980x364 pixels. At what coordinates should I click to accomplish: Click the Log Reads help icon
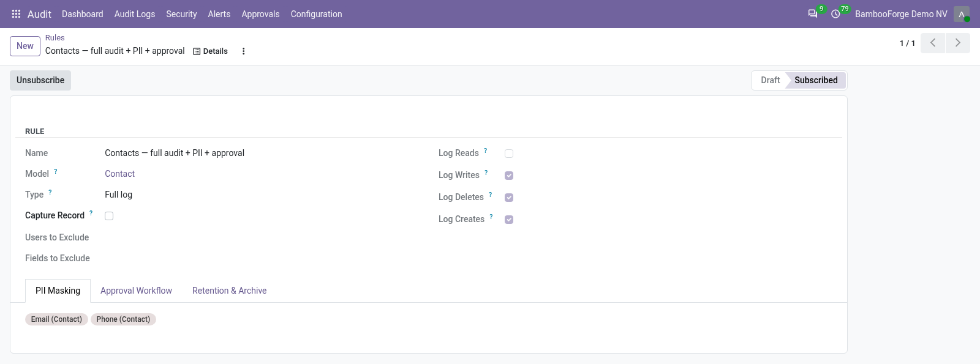486,151
